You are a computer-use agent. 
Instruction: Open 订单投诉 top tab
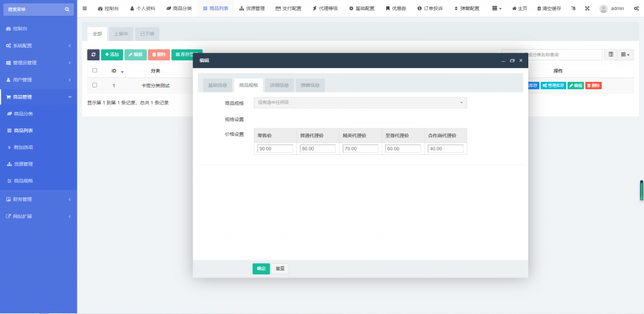coord(430,8)
